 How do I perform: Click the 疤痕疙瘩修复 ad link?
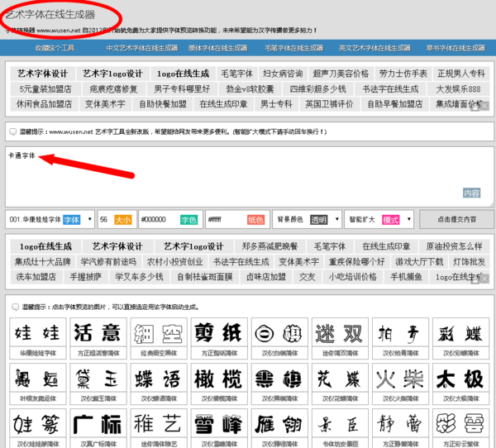113,89
